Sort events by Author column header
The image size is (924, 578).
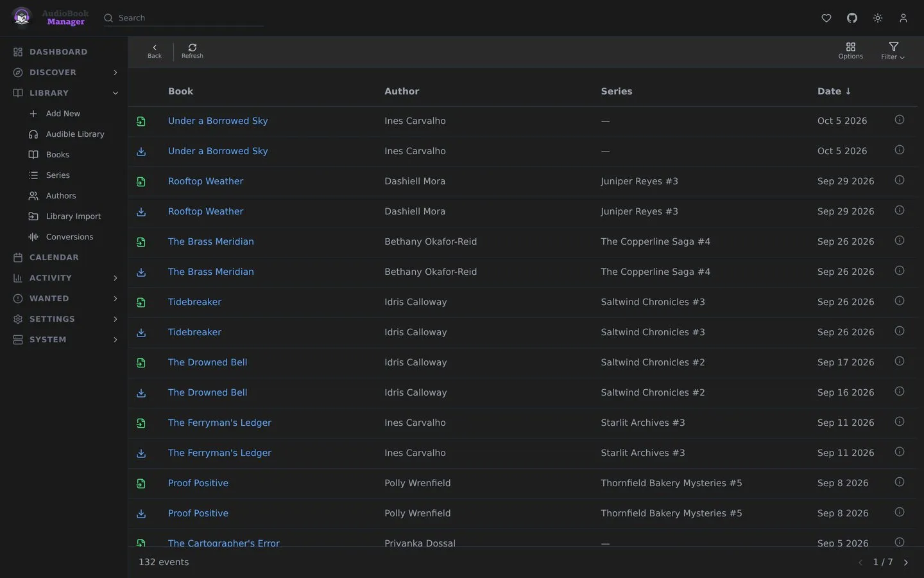point(402,91)
